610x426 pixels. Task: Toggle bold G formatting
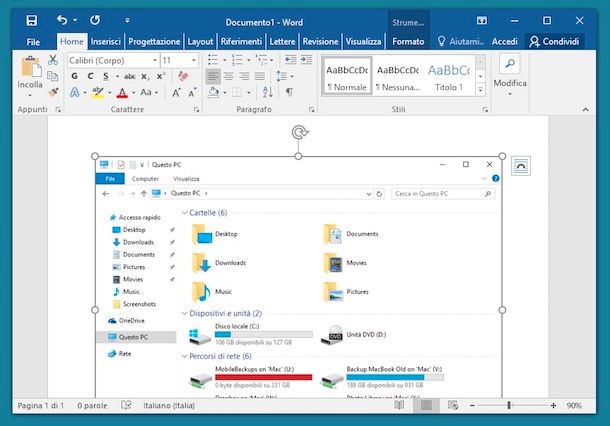74,76
